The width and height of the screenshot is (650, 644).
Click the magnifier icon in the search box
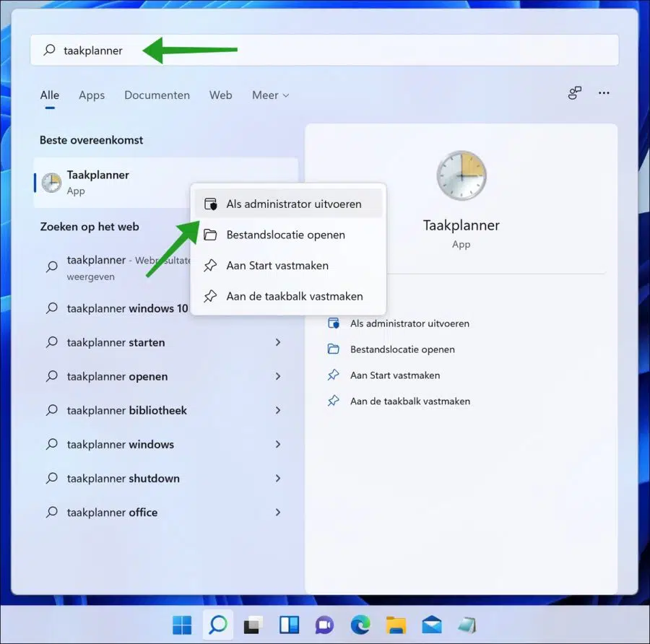tap(49, 50)
